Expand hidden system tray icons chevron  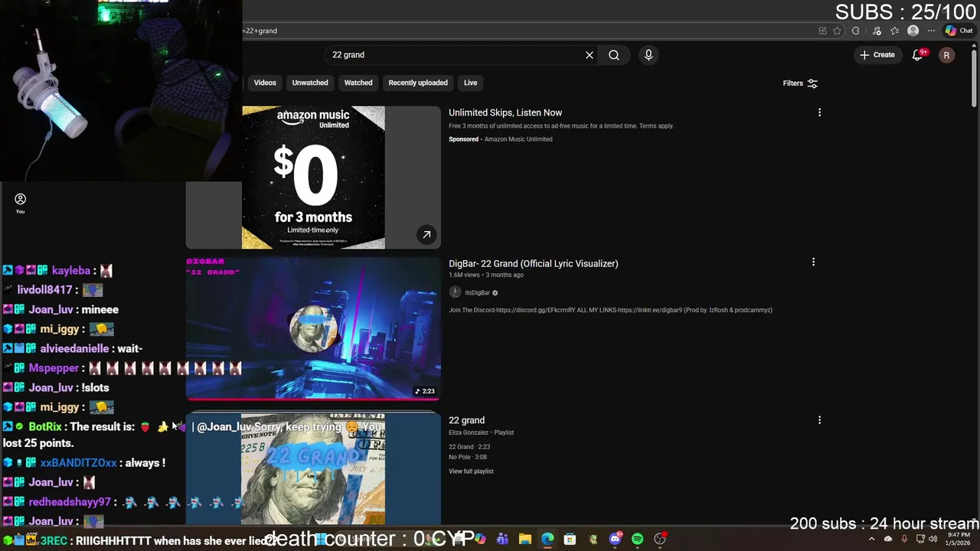[x=871, y=539]
